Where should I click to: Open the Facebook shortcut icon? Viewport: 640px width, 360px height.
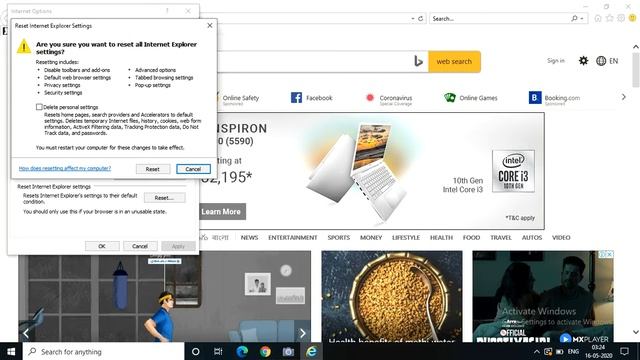(x=296, y=98)
